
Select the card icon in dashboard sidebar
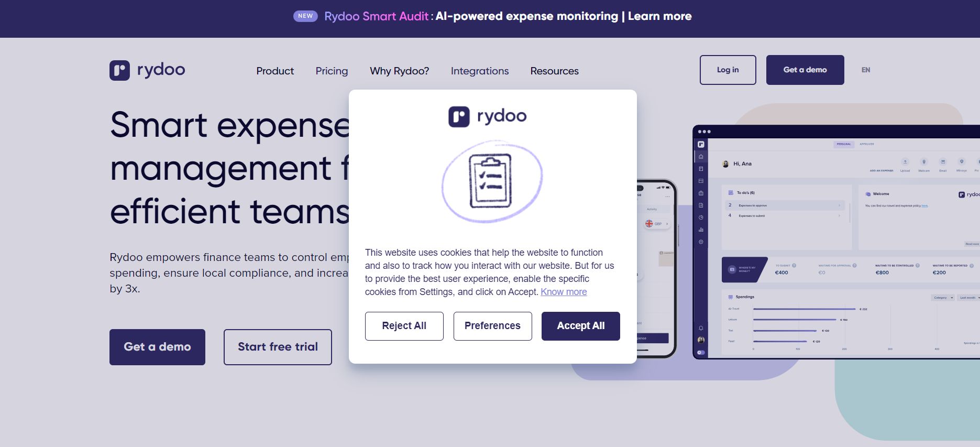click(701, 181)
